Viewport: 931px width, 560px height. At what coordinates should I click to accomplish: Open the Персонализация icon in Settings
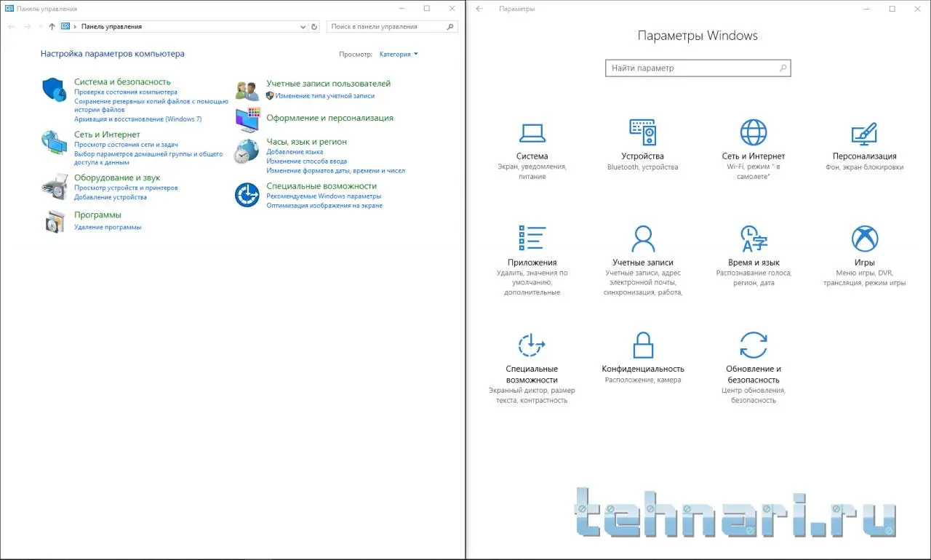(864, 133)
